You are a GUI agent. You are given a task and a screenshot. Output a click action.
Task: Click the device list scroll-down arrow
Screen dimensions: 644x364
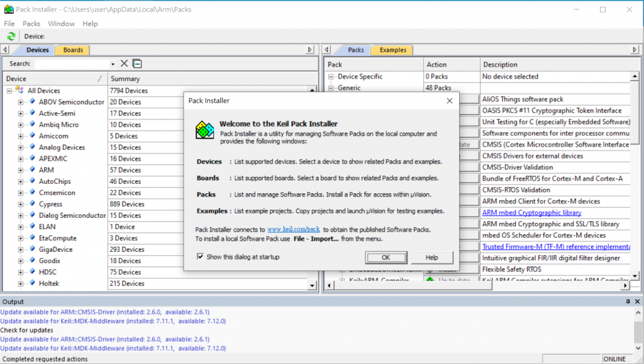(312, 285)
